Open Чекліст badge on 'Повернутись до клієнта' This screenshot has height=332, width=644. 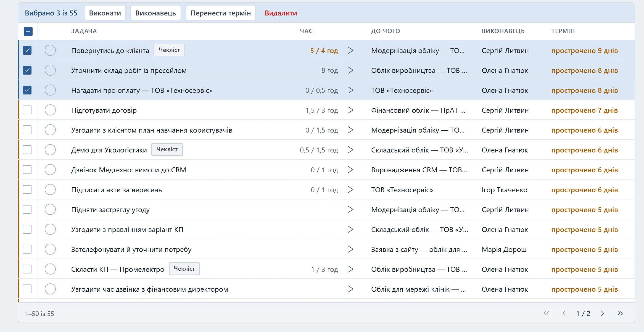169,50
